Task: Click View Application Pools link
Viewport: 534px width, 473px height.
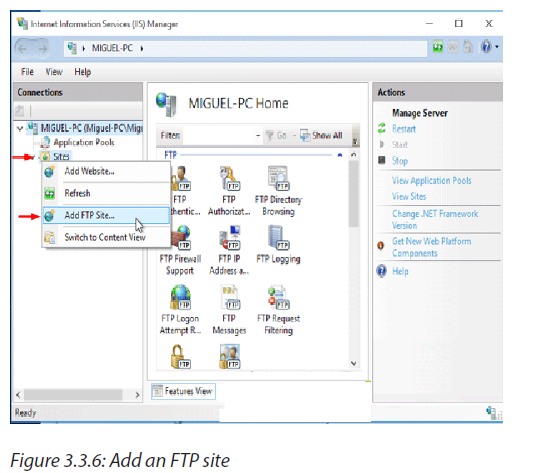Action: coord(431,180)
